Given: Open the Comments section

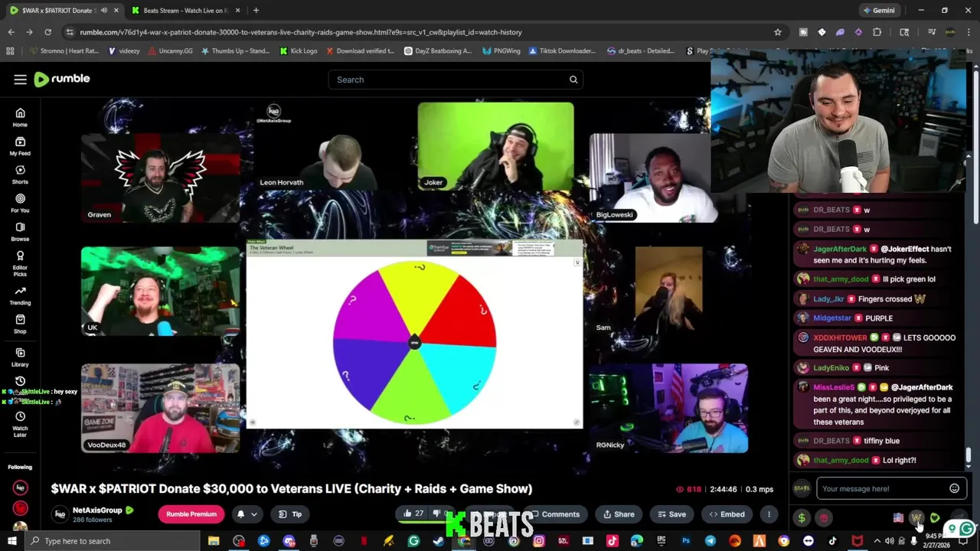Looking at the screenshot, I should (556, 514).
